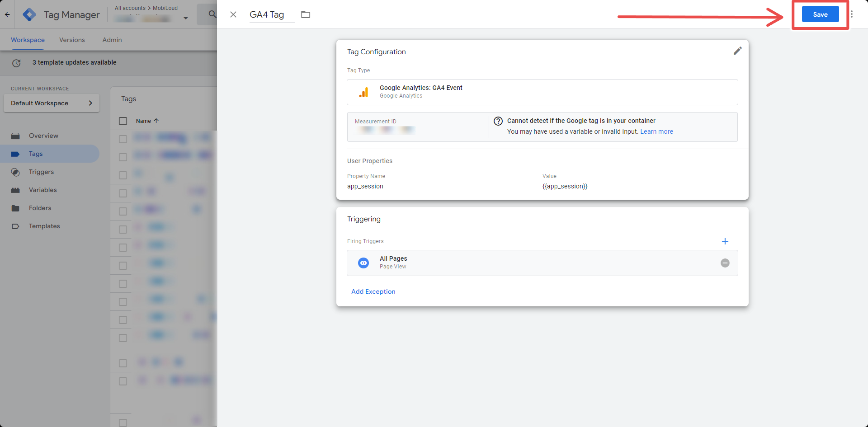Click the Overview briefcase icon

pos(15,136)
